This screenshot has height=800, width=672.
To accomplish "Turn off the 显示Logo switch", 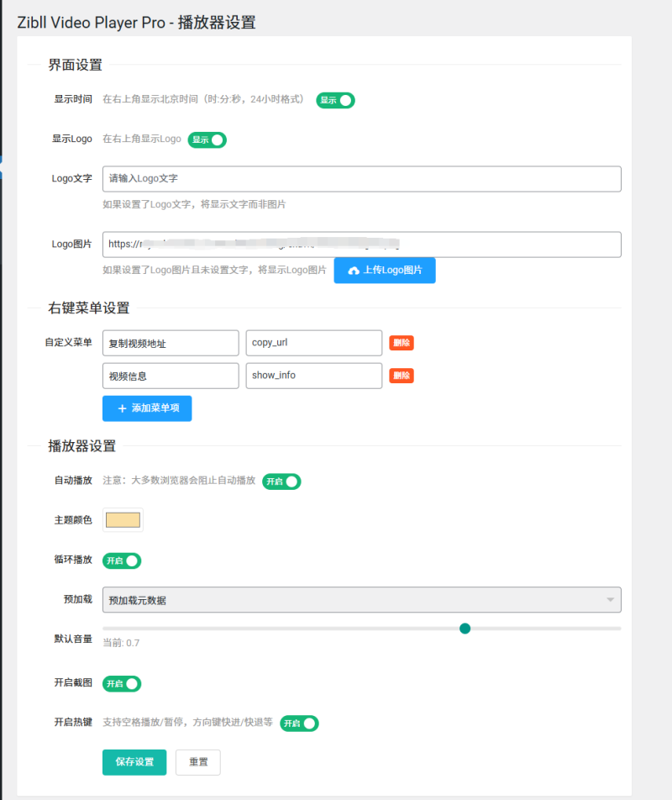I will pyautogui.click(x=207, y=139).
